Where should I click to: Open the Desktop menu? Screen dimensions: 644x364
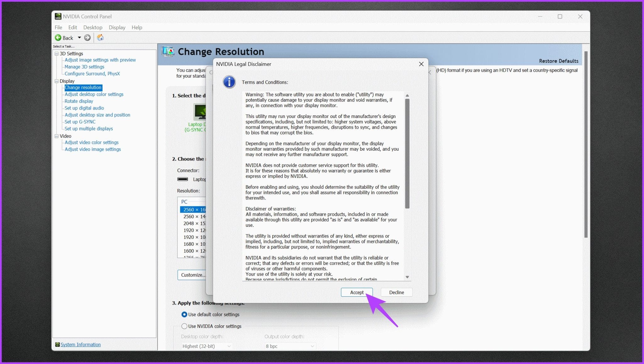tap(93, 27)
